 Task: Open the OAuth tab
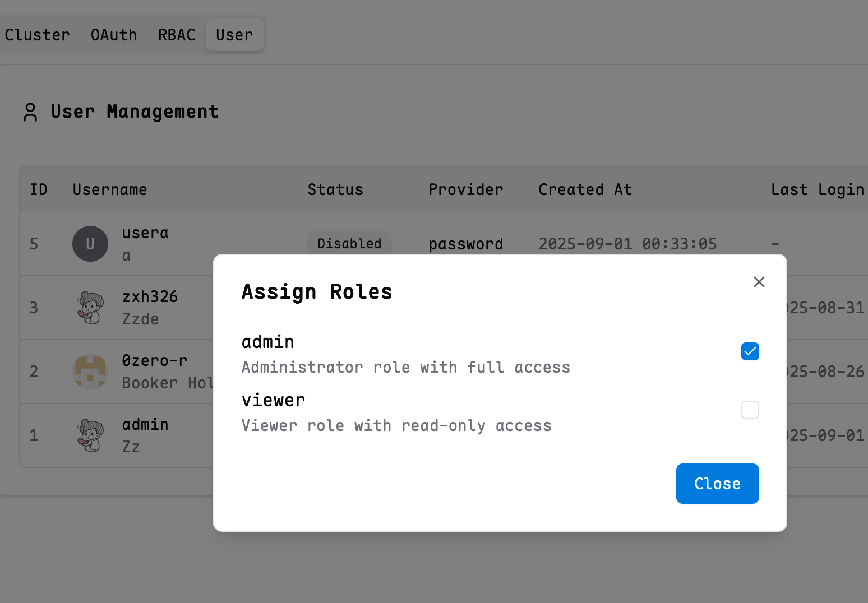tap(114, 35)
